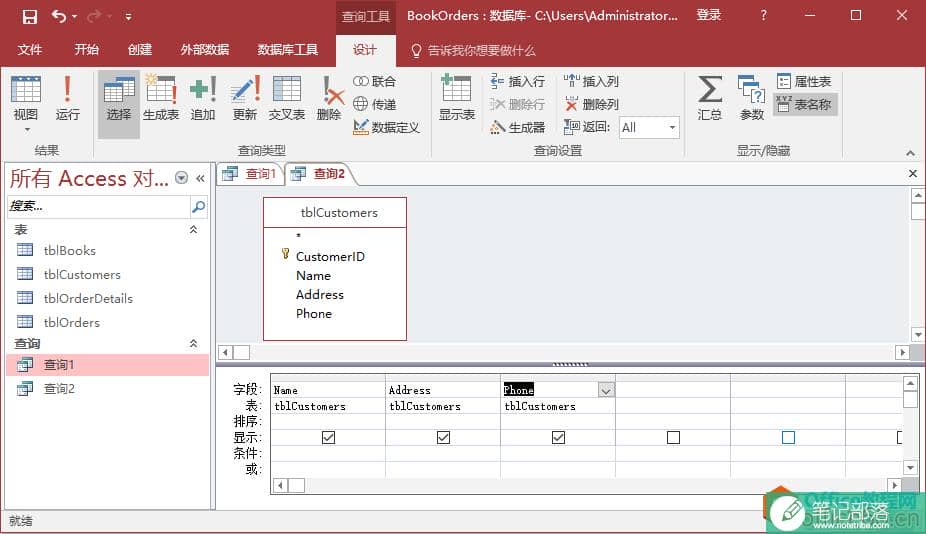Select the Union (联合) query option
This screenshot has width=926, height=534.
pos(374,82)
